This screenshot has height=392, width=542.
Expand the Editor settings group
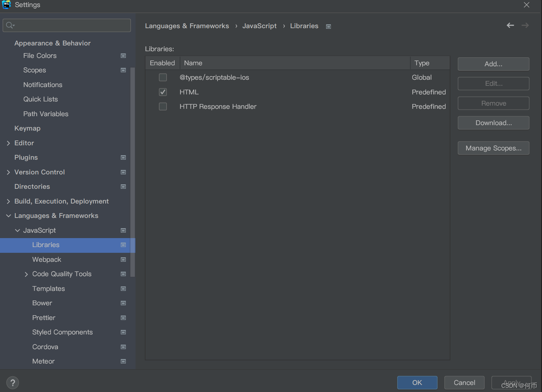[x=8, y=143]
